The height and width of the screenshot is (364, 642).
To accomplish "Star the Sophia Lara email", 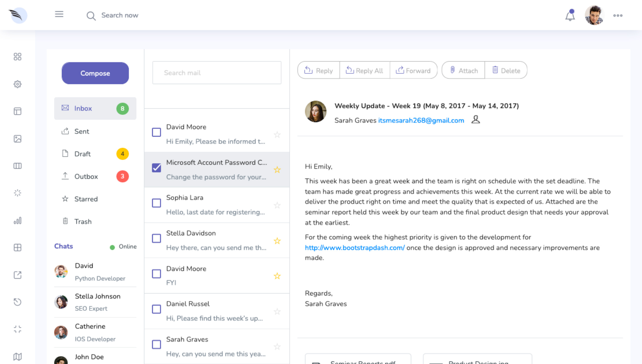I will [277, 205].
